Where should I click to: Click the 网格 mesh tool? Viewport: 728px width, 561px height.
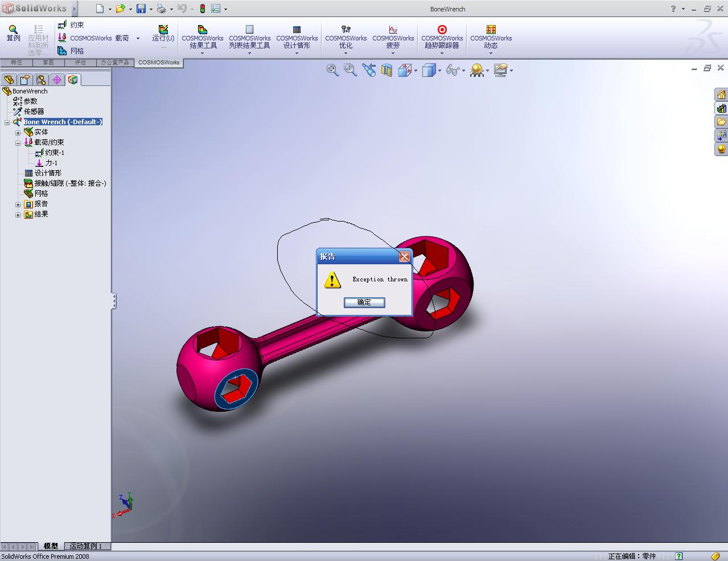point(71,51)
